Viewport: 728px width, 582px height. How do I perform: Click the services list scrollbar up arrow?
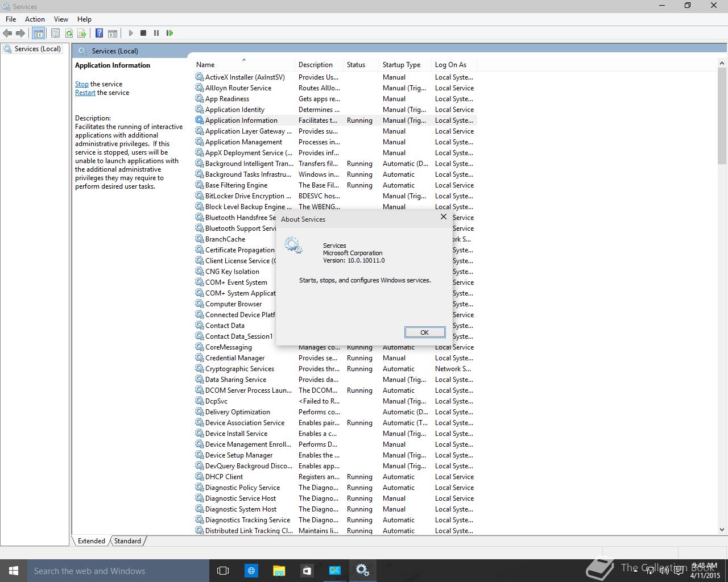tap(722, 63)
